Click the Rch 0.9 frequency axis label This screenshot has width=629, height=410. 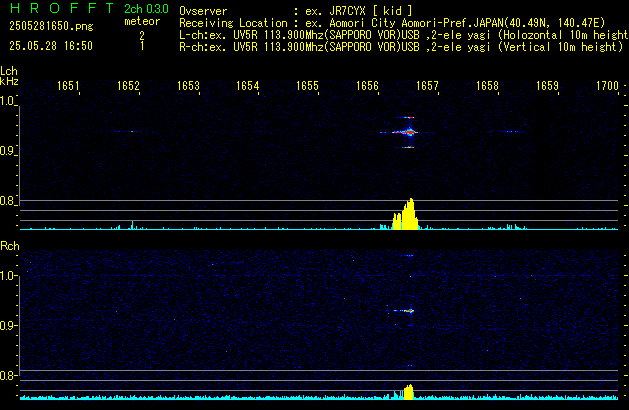[8, 325]
